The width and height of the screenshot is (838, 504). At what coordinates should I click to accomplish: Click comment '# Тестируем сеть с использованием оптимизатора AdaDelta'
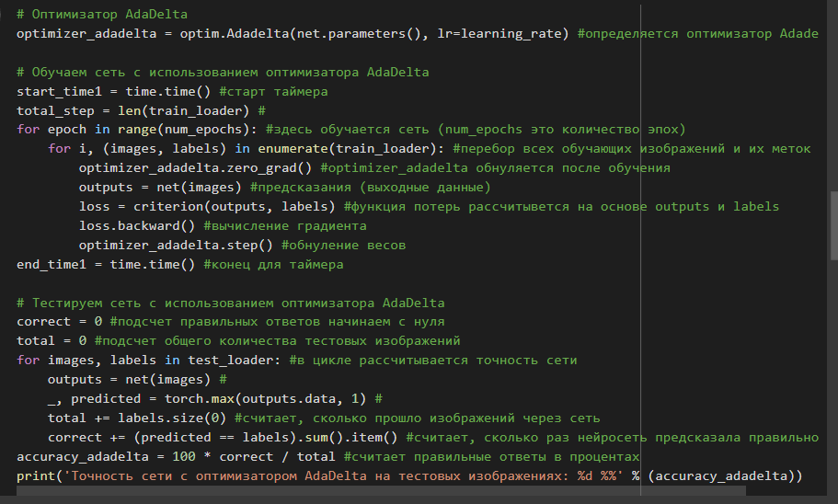coord(230,303)
